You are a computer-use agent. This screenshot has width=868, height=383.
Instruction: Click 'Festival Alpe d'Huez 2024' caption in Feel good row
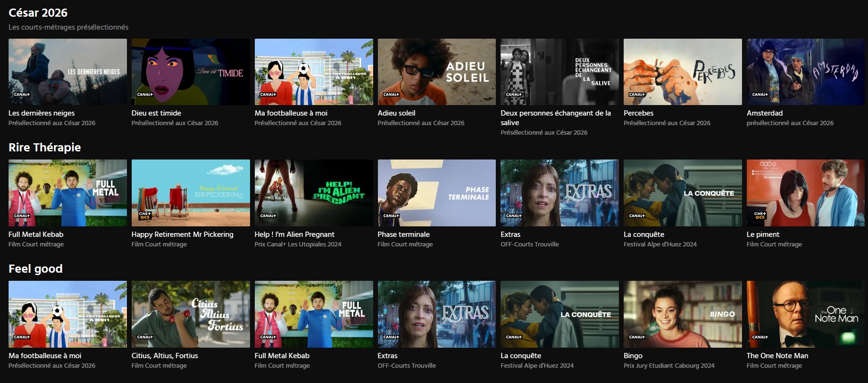537,366
